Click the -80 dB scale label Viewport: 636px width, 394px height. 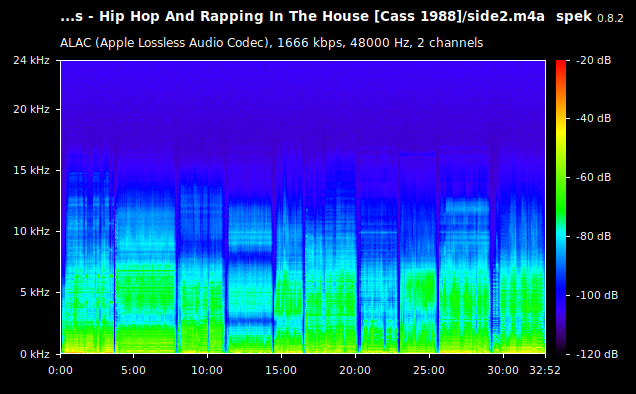tap(593, 236)
